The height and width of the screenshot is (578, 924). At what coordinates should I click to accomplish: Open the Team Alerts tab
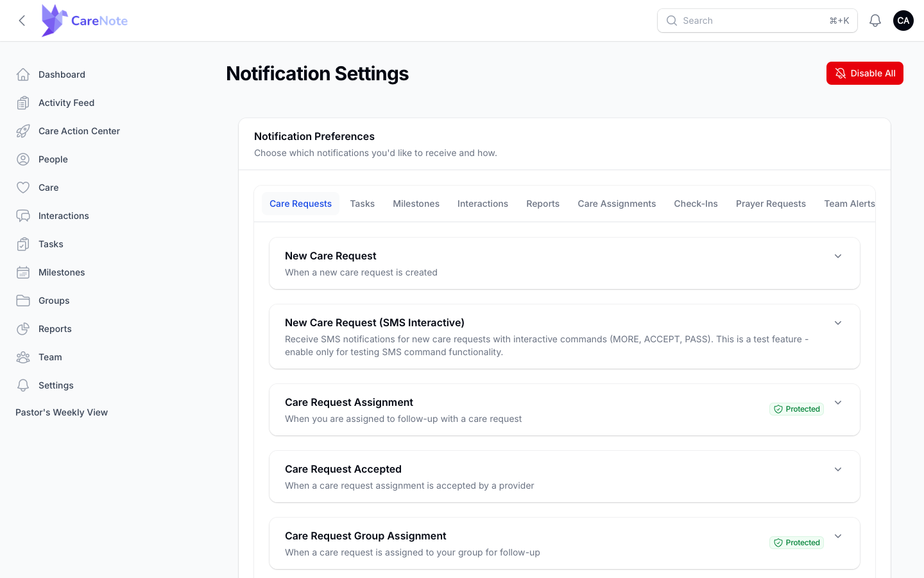coord(849,204)
